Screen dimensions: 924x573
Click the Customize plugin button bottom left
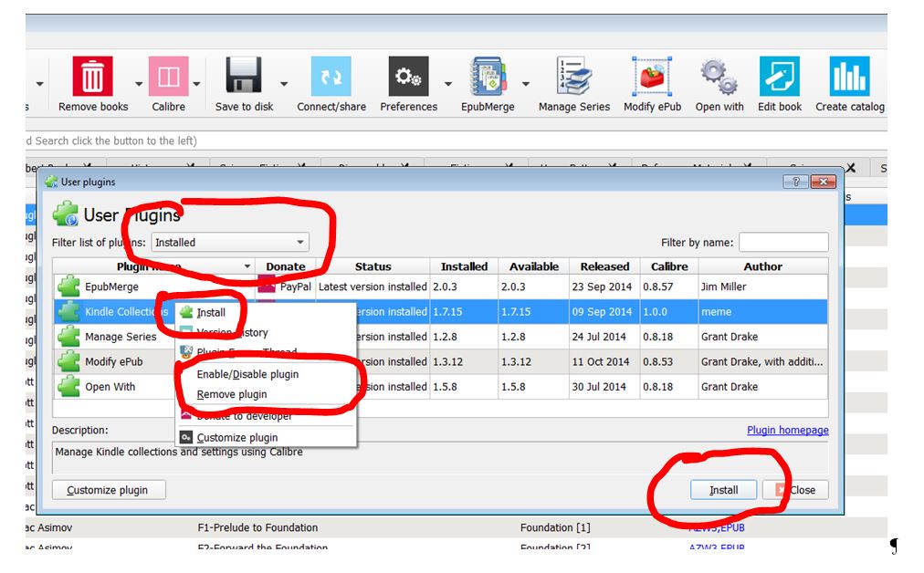109,490
